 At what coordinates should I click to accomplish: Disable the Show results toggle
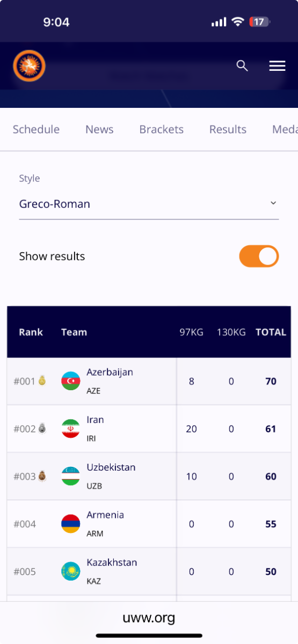pos(259,257)
